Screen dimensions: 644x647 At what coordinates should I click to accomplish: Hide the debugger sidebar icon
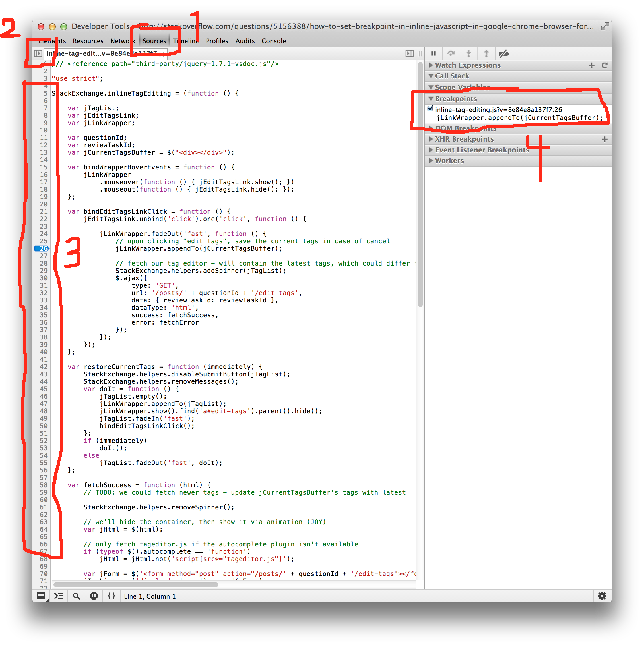click(409, 53)
